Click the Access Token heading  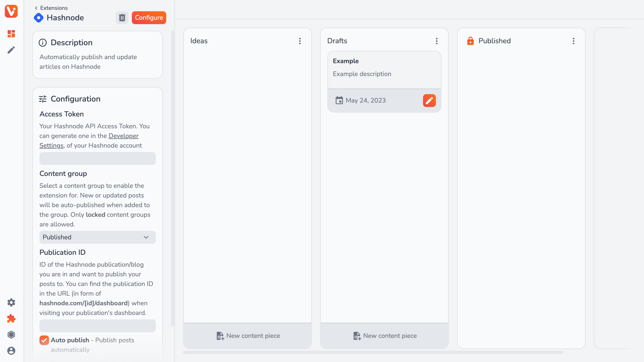tap(62, 114)
